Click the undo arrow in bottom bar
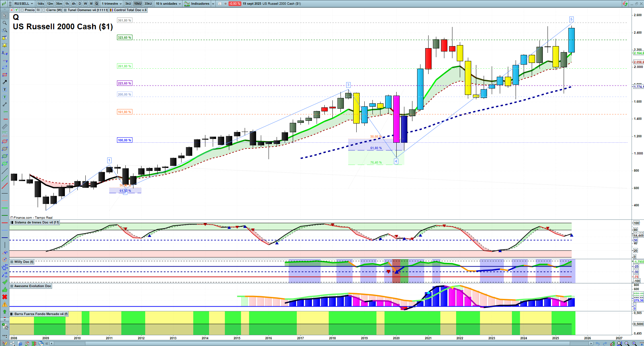Screen dimensions: 644x346 (598, 344)
